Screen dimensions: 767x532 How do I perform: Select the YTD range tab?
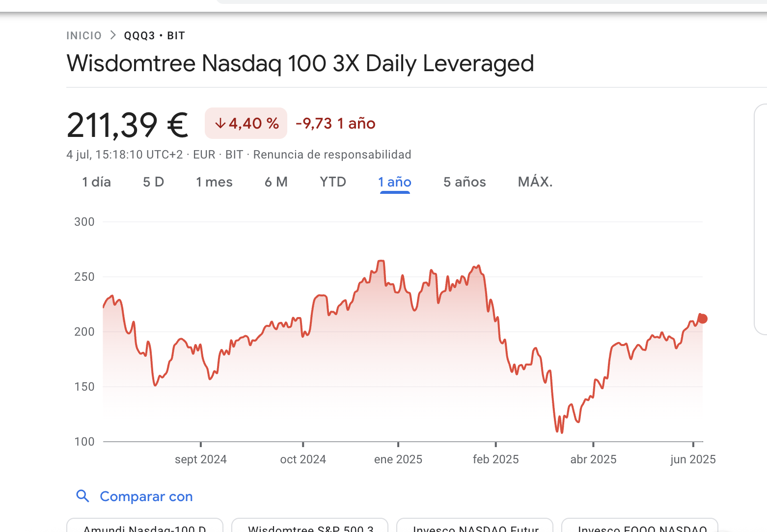pyautogui.click(x=333, y=182)
